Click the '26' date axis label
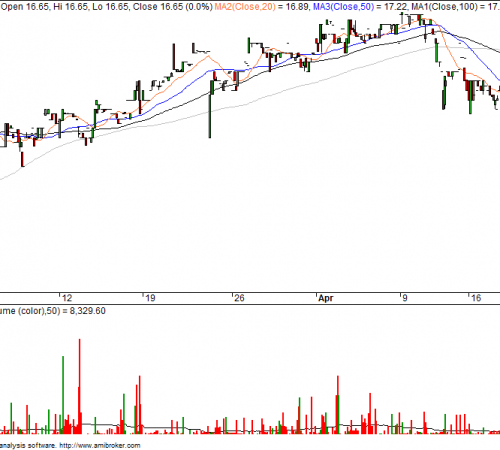This screenshot has width=500, height=450. click(239, 298)
